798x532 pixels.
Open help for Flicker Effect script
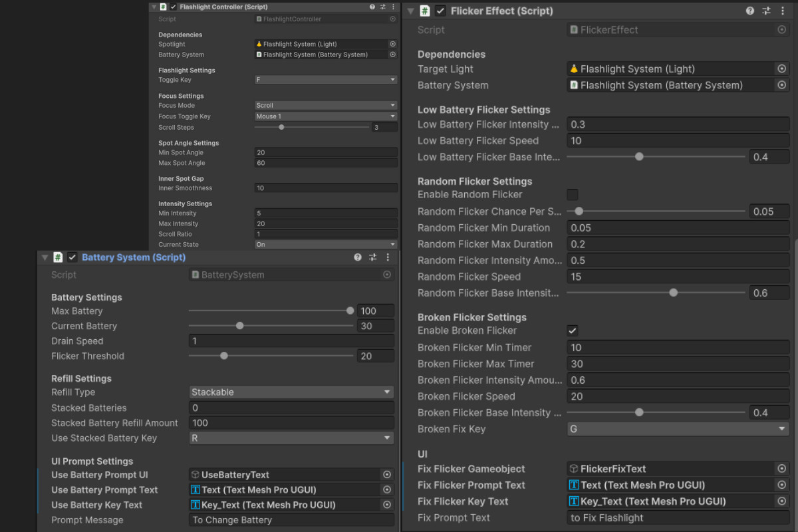pos(750,11)
